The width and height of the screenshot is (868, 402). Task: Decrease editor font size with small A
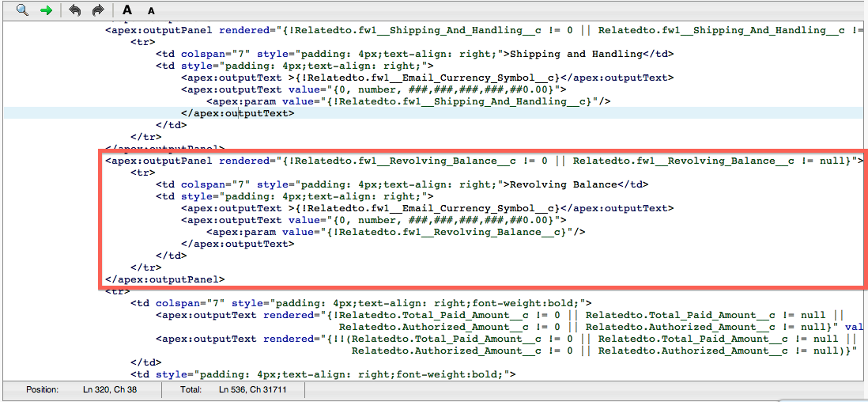pos(151,10)
